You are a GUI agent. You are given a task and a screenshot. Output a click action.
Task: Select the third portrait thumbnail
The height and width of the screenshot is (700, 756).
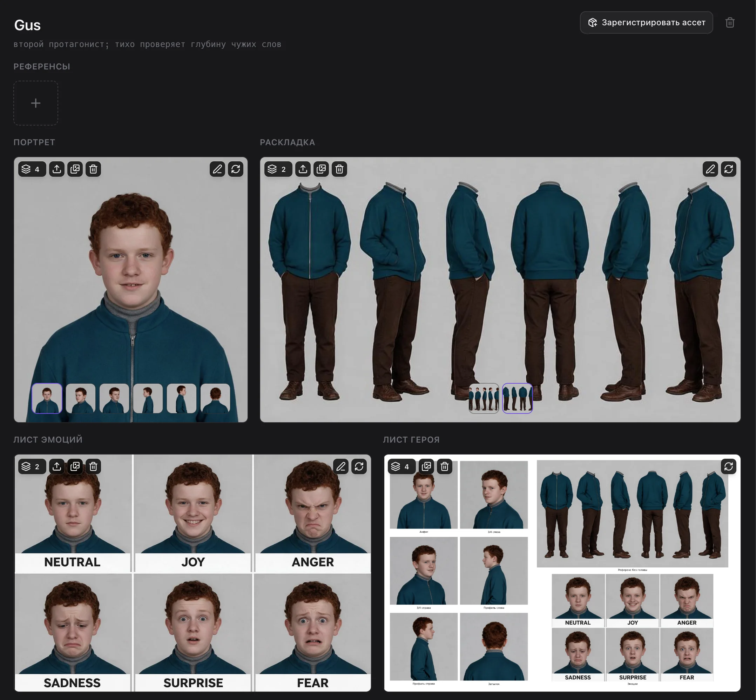(x=114, y=398)
